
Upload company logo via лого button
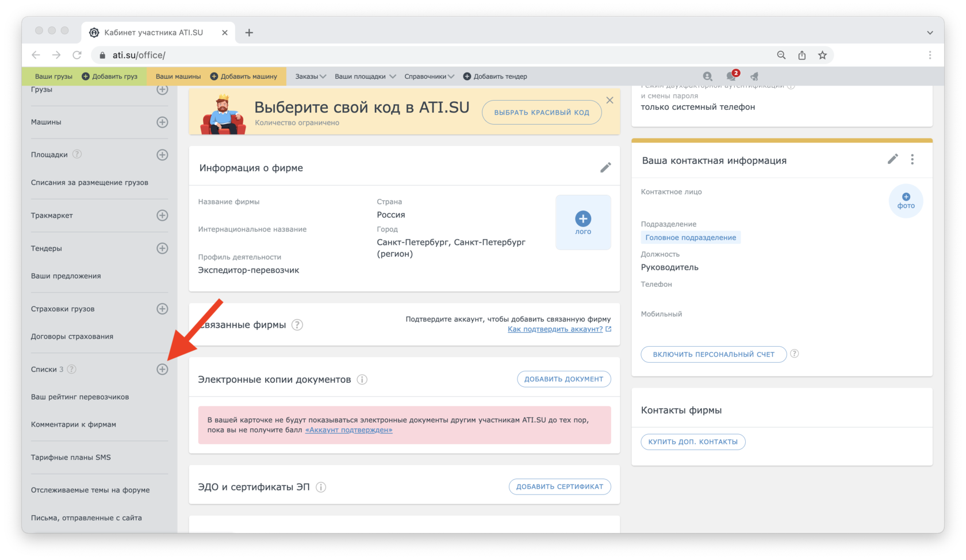[583, 223]
